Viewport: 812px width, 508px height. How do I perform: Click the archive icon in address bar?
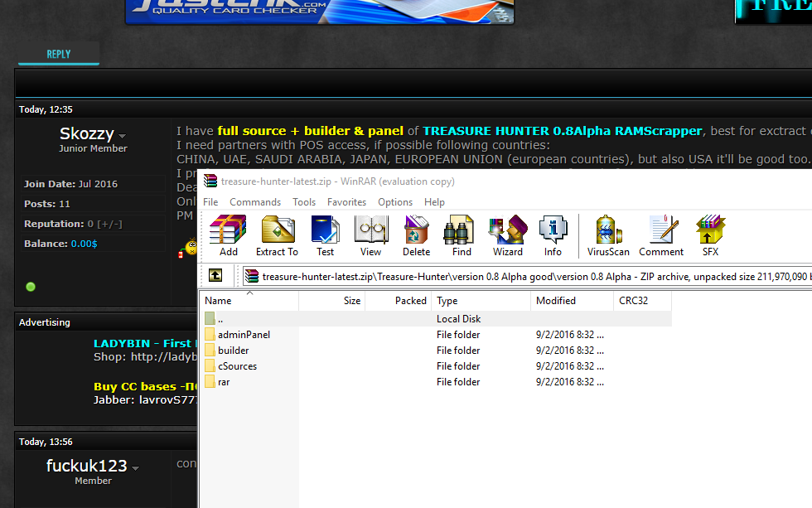pyautogui.click(x=252, y=276)
